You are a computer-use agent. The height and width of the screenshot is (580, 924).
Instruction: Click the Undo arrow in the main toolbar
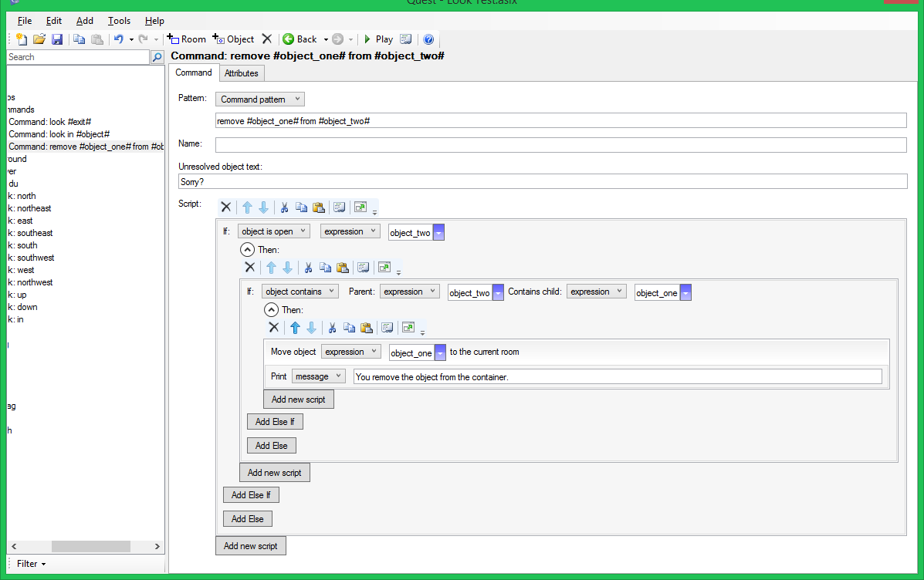pos(118,39)
